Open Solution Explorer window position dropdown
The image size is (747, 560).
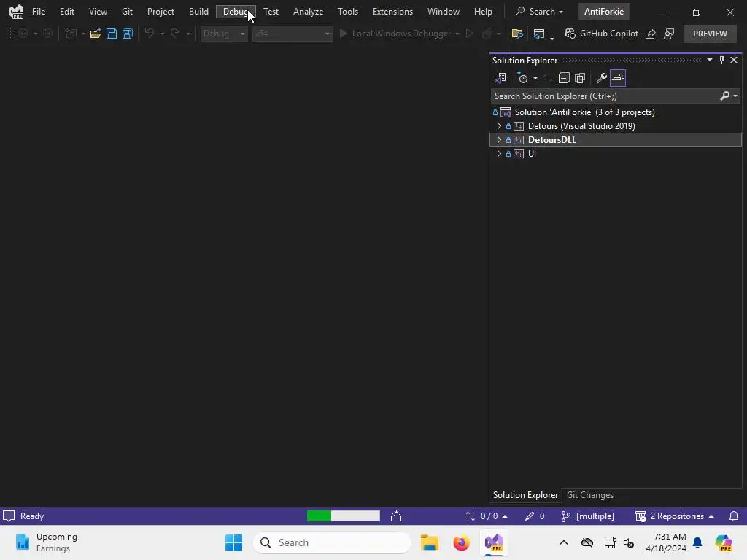710,60
